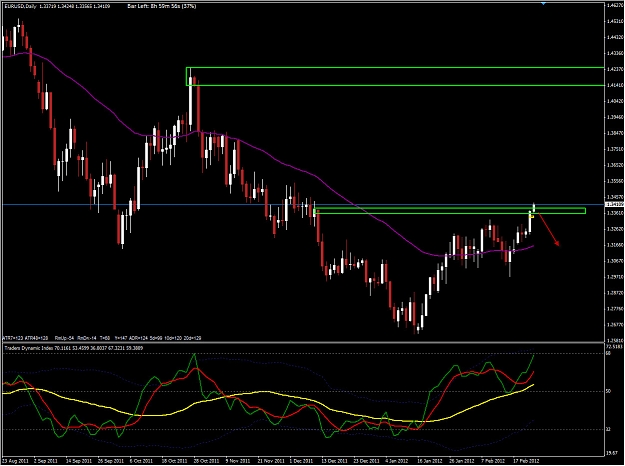The height and width of the screenshot is (466, 625).
Task: Click the chart shift triangle marker at top
Action: pyautogui.click(x=543, y=3)
